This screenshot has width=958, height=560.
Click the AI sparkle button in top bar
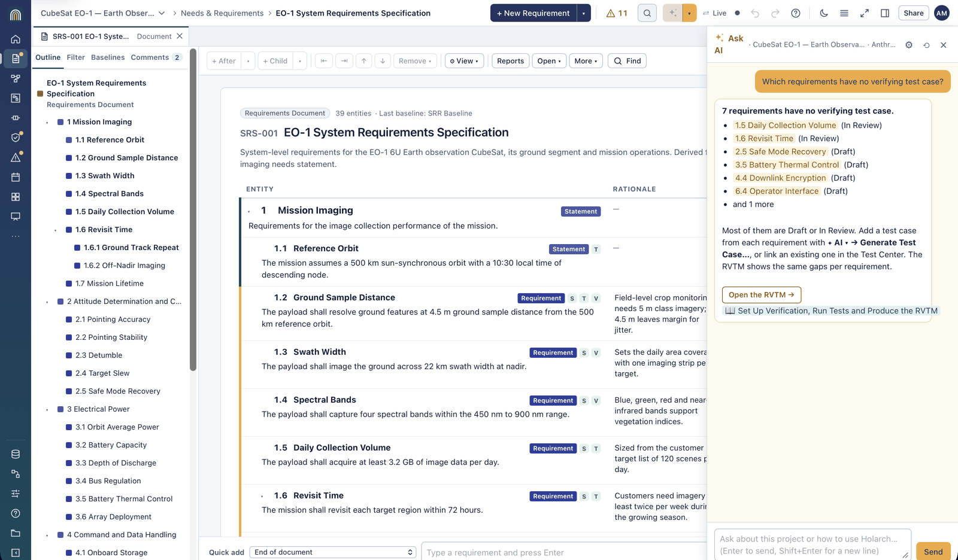click(x=673, y=13)
